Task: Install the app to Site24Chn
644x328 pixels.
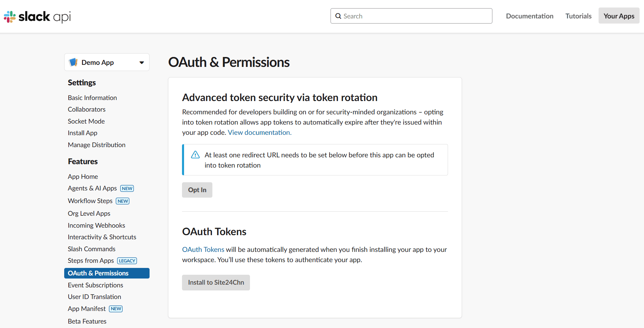Action: tap(216, 282)
